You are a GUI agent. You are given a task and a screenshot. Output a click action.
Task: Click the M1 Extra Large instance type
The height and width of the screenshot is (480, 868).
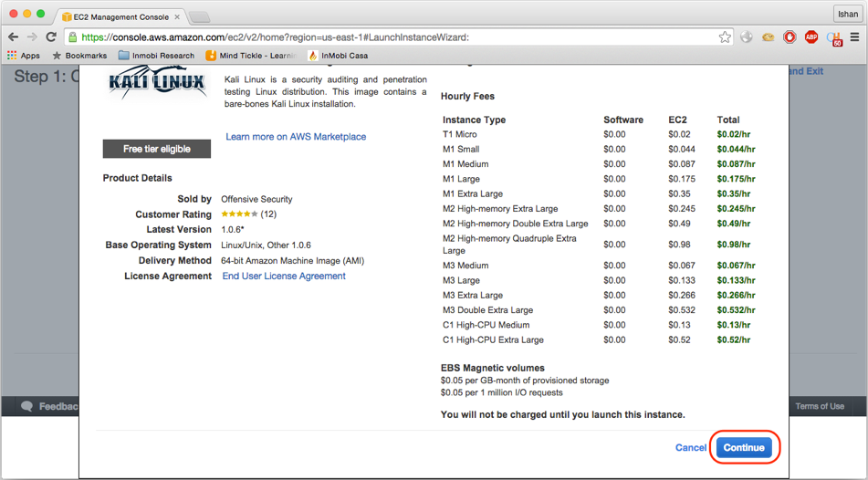pos(472,193)
